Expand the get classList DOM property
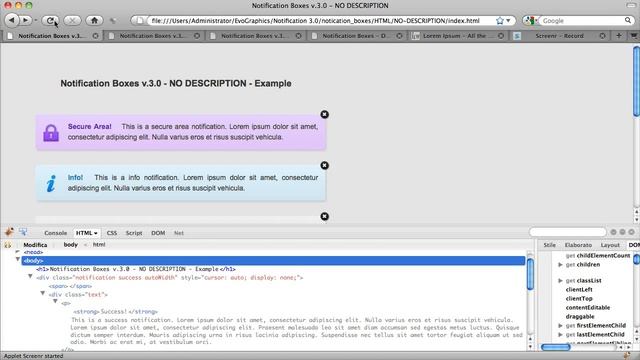The image size is (640, 360). (560, 280)
